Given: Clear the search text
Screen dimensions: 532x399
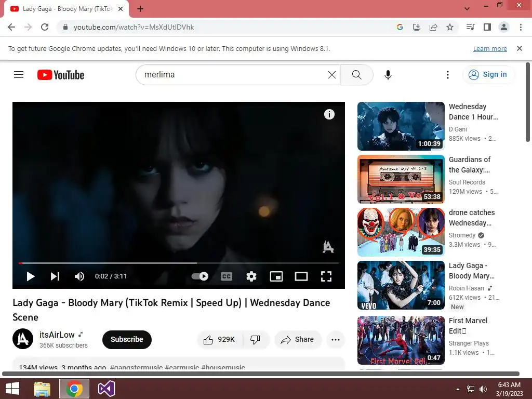Looking at the screenshot, I should pos(332,75).
